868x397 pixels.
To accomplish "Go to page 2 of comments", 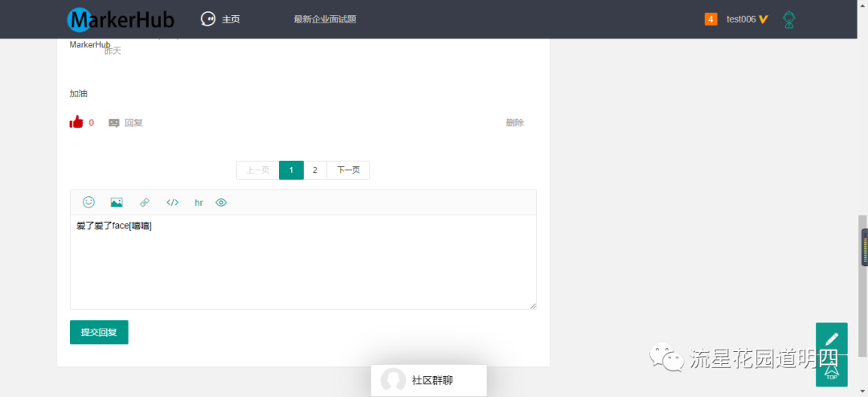I will (315, 170).
